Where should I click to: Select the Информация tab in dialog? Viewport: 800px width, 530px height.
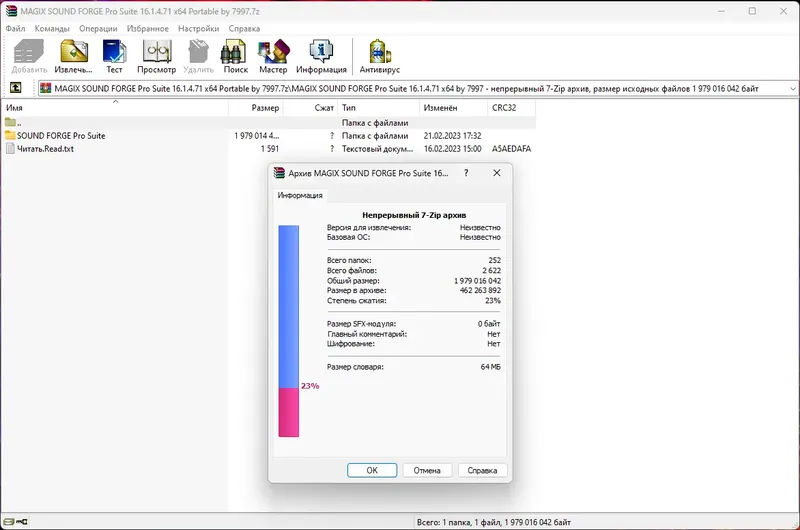(x=300, y=195)
